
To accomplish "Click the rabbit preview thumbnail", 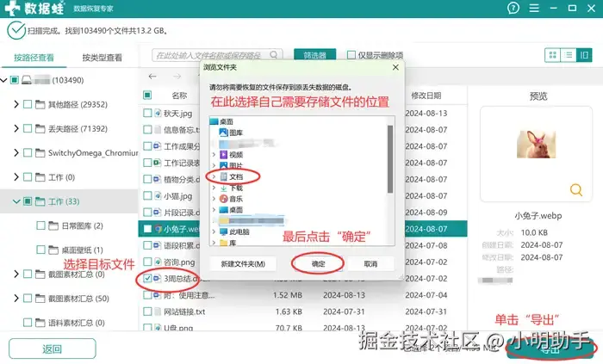I will point(536,145).
